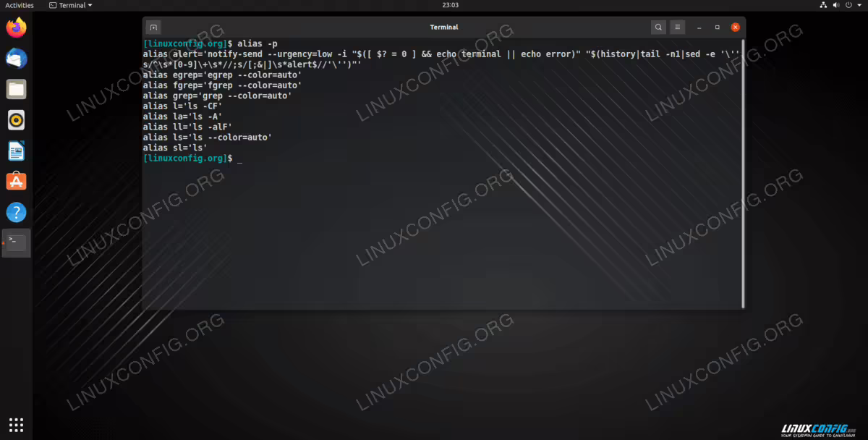This screenshot has height=440, width=868.
Task: Open the Activities overview
Action: click(20, 5)
